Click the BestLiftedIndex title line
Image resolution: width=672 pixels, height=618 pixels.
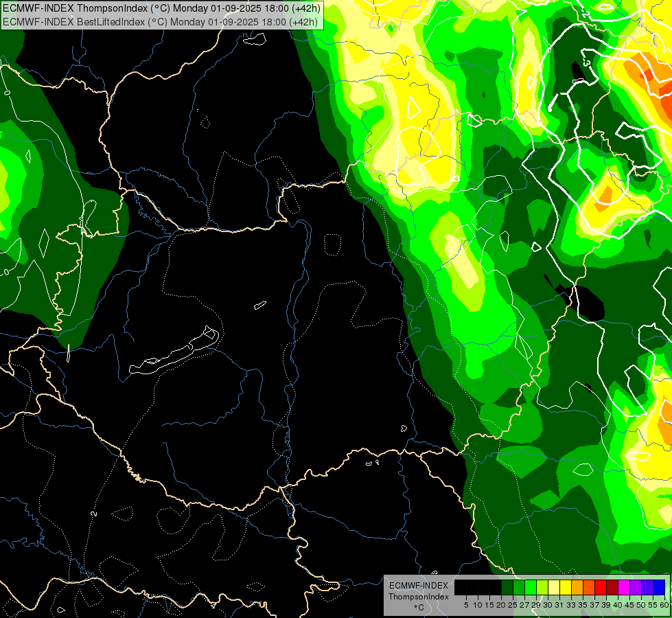pyautogui.click(x=160, y=22)
